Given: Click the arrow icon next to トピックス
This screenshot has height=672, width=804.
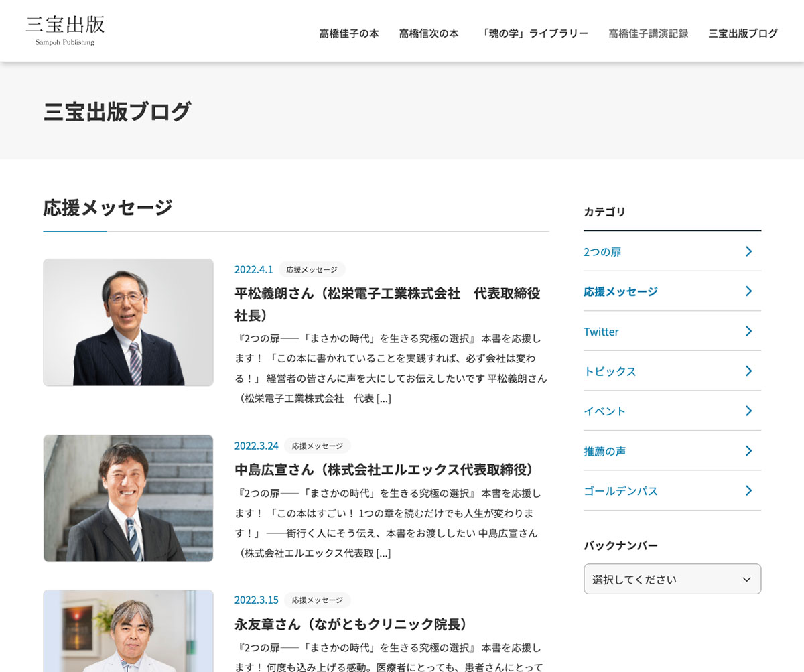Looking at the screenshot, I should (748, 371).
